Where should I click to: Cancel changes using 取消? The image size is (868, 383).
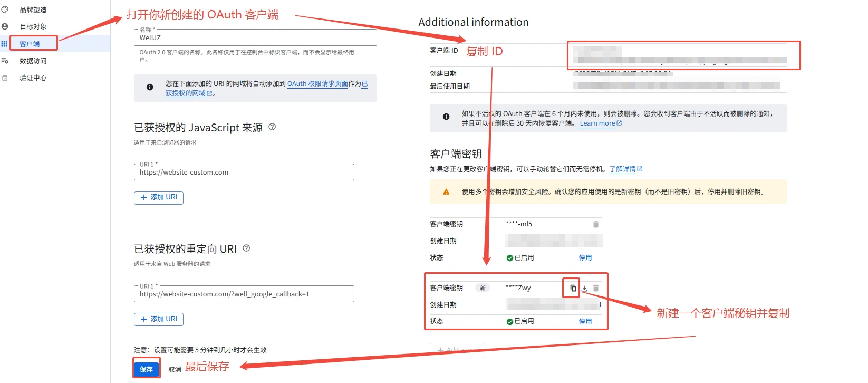(175, 369)
